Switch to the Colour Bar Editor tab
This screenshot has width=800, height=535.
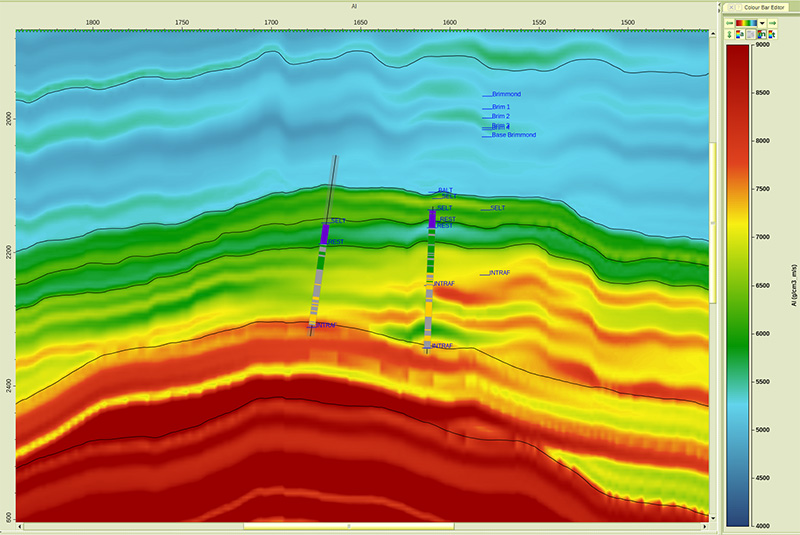767,7
